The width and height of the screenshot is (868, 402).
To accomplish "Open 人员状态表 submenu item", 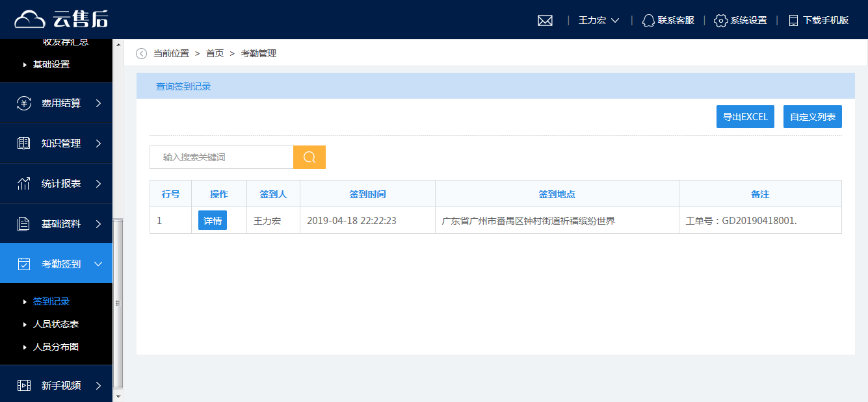I will (56, 324).
